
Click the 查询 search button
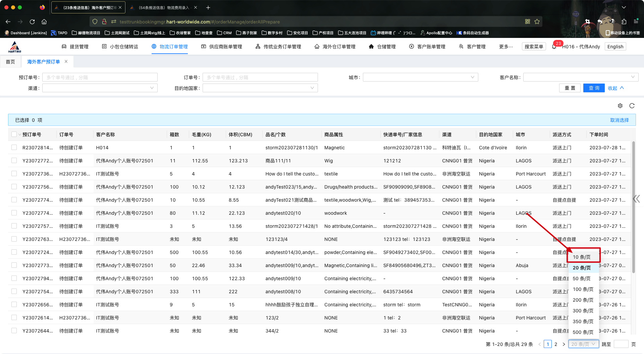click(594, 88)
